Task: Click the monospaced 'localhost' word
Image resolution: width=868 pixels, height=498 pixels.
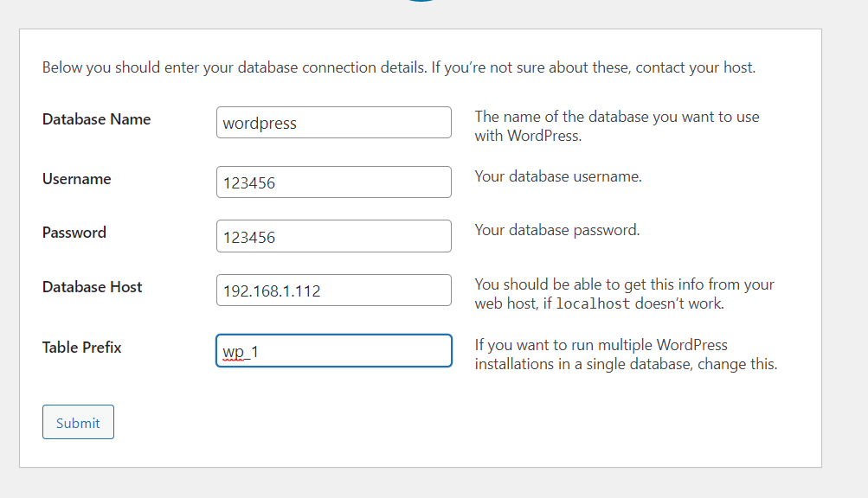Action: 593,304
